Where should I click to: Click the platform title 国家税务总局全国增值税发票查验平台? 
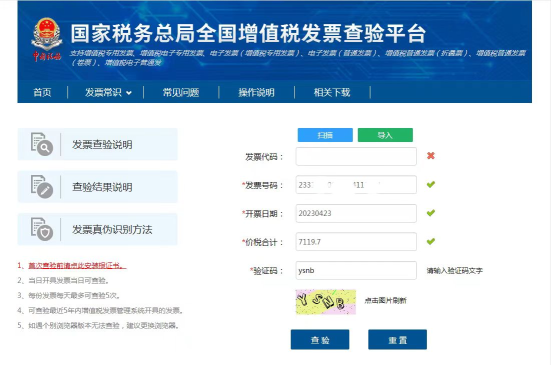coord(248,34)
